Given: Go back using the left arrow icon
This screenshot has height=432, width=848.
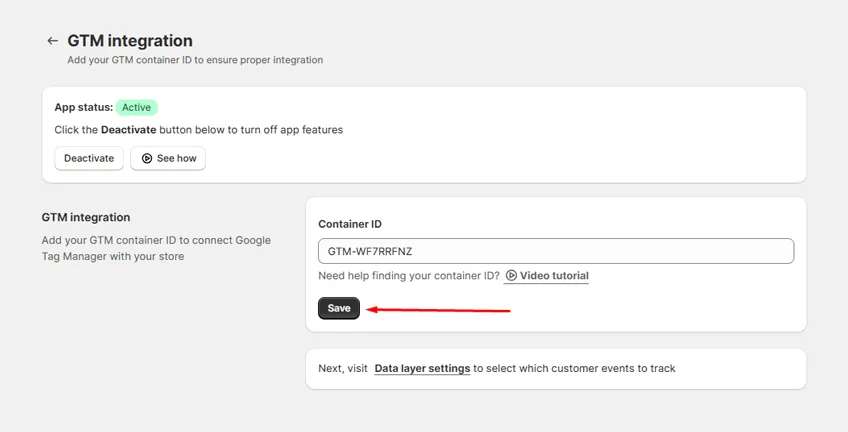Looking at the screenshot, I should 52,41.
